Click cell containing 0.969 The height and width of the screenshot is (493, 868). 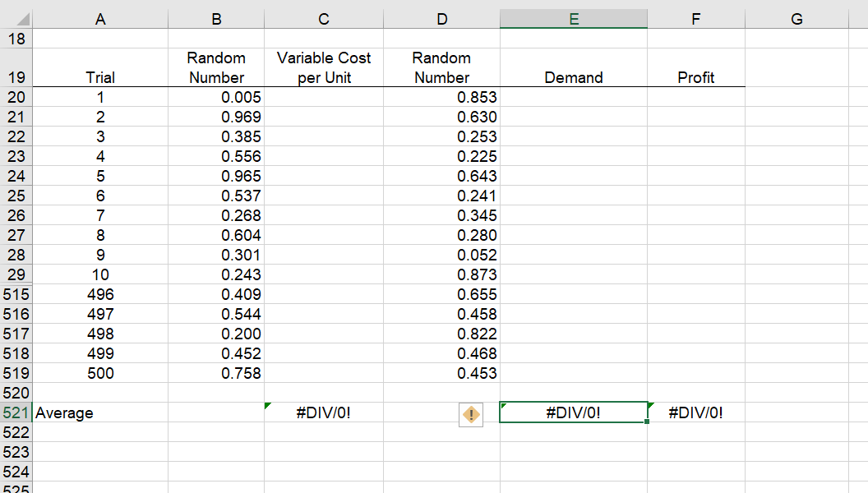pos(216,117)
